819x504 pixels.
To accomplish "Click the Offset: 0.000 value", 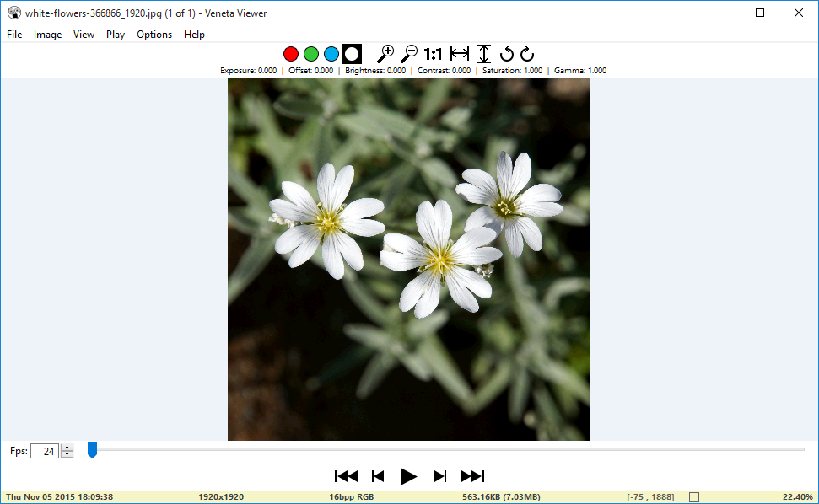I will [x=310, y=71].
